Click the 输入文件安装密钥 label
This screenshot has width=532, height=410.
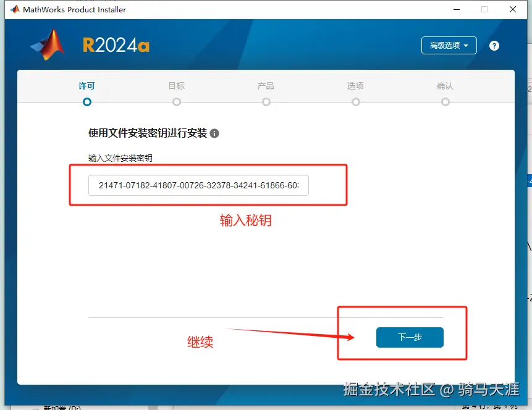[x=120, y=158]
